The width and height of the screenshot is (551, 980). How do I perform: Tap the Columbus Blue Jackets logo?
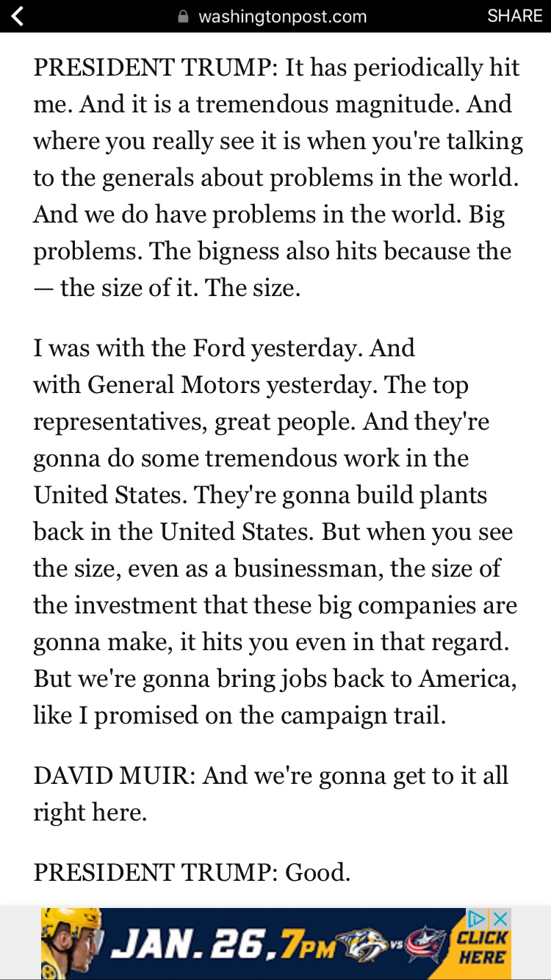coord(426,944)
